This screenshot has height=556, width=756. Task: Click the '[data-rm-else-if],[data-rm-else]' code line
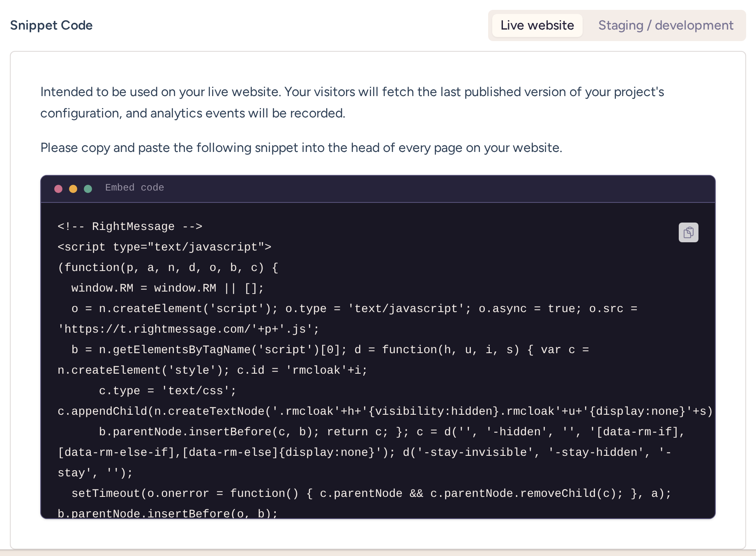click(x=364, y=453)
